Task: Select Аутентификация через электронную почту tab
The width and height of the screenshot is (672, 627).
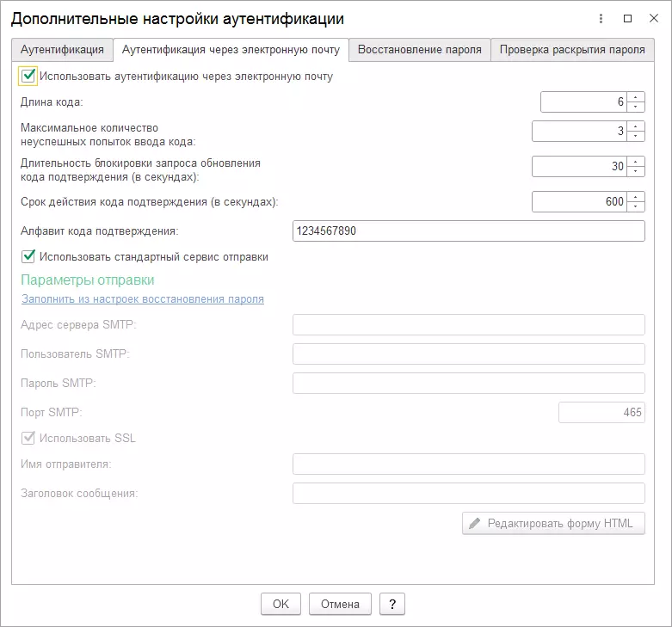Action: tap(231, 50)
